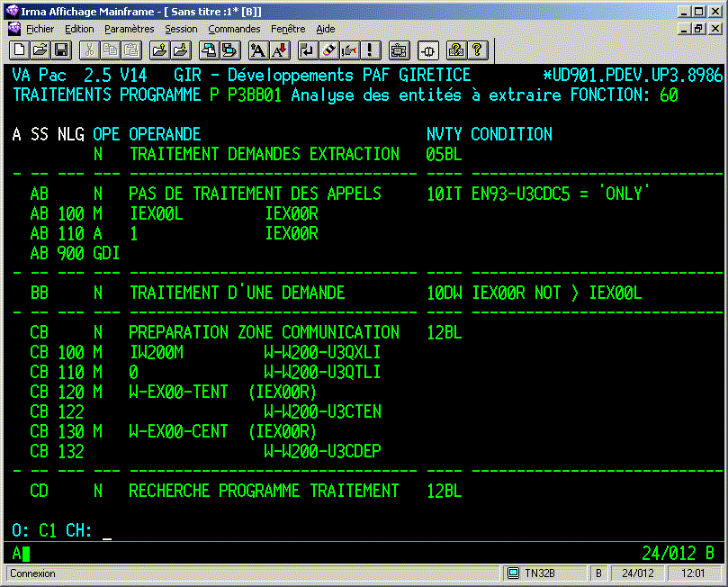Click the AB 100 M row operand IEX00L
This screenshot has width=728, height=587.
point(157,213)
